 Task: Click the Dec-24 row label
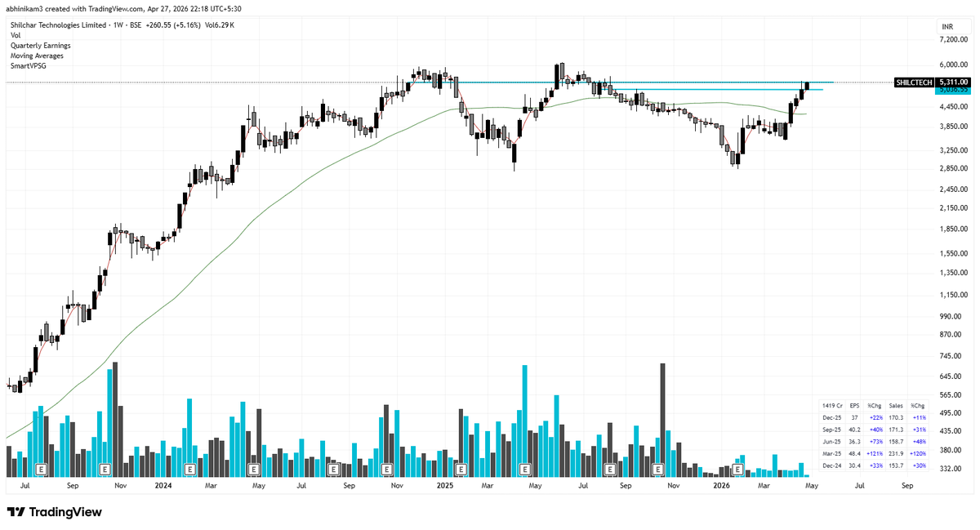coord(831,464)
